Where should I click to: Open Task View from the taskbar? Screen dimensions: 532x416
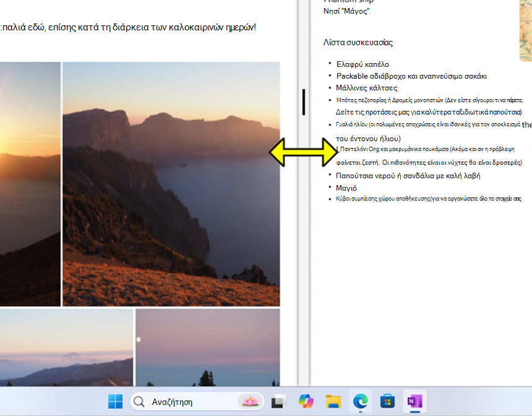point(278,402)
